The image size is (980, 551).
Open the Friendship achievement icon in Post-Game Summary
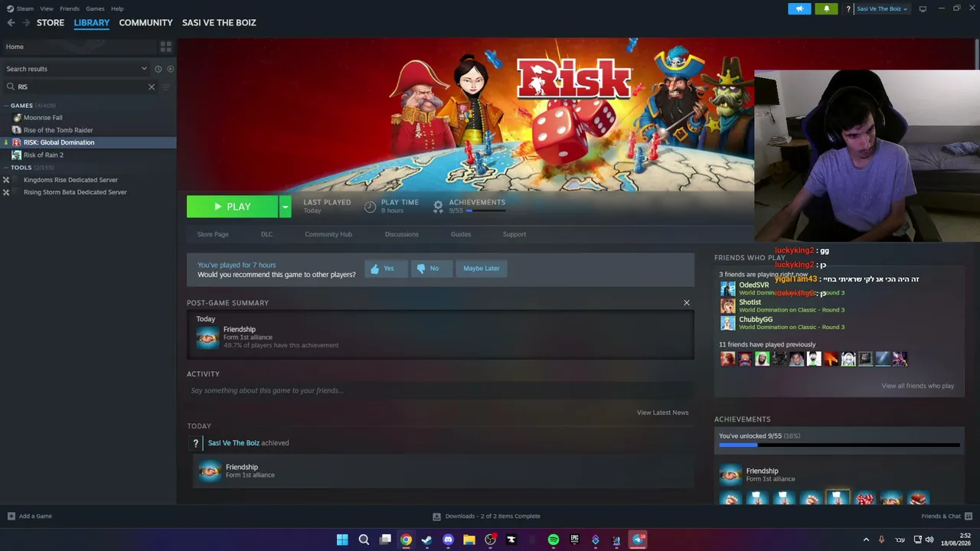207,337
